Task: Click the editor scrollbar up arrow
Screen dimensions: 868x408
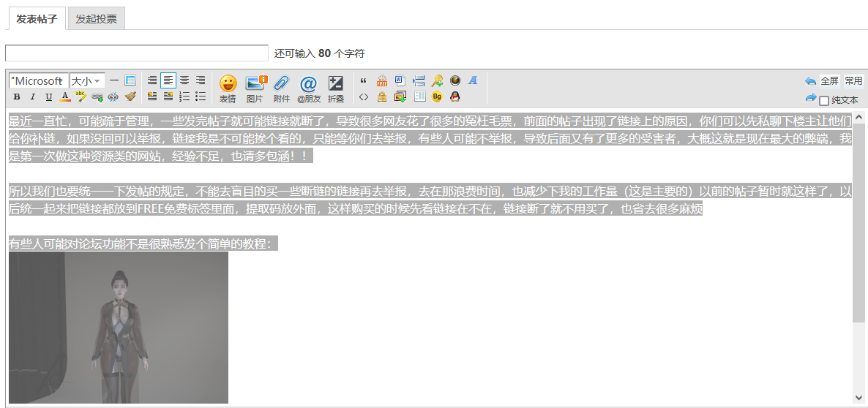Action: pos(858,117)
